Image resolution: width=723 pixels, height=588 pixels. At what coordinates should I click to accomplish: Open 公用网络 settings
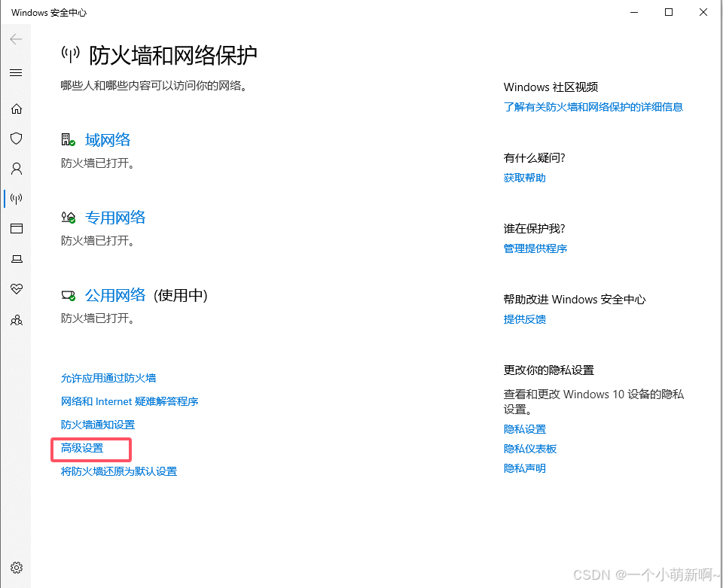(x=115, y=295)
